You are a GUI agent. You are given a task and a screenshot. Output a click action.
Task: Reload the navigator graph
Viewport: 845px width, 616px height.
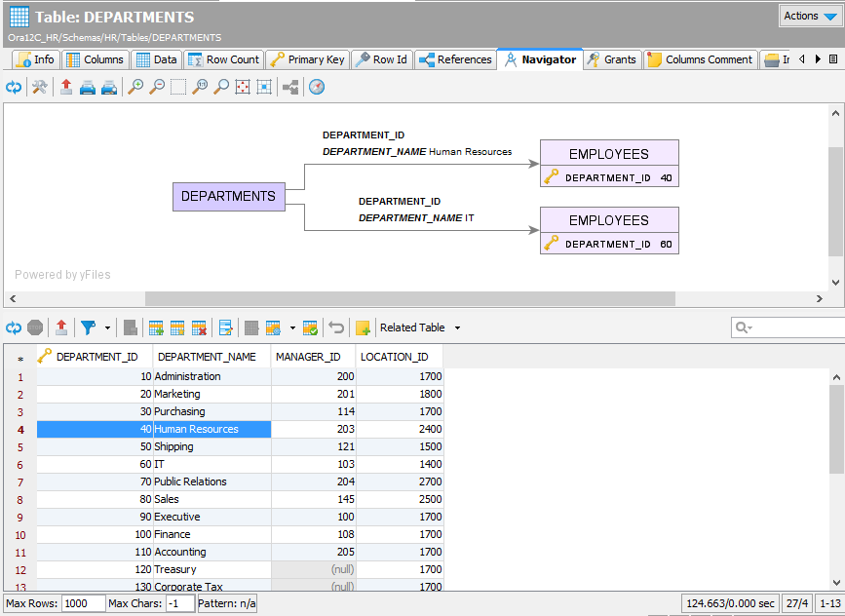[14, 87]
